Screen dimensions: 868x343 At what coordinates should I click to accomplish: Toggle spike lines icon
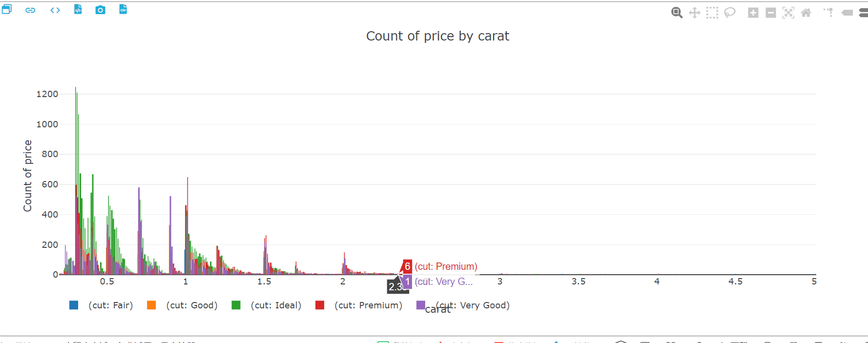pos(828,13)
